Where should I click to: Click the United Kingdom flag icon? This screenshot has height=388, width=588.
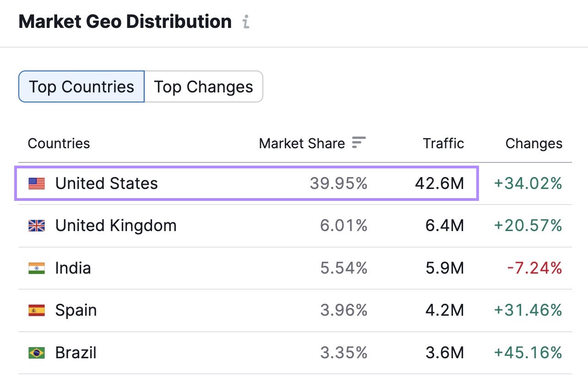click(37, 226)
